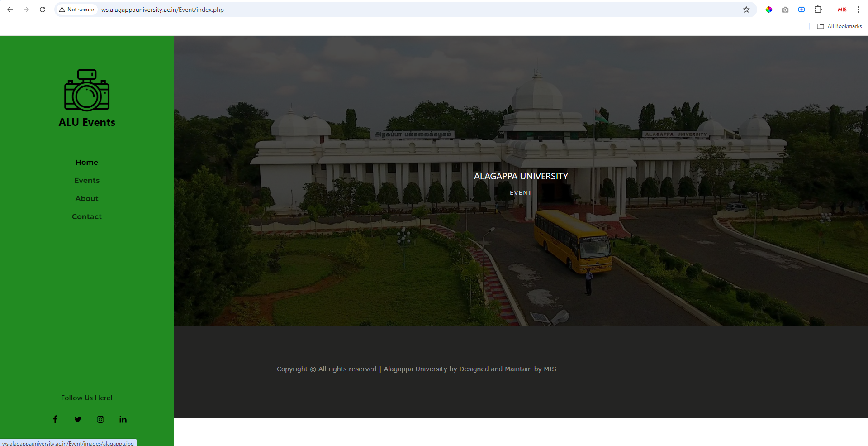The width and height of the screenshot is (868, 446).
Task: Bookmark this page with the star icon
Action: [746, 10]
